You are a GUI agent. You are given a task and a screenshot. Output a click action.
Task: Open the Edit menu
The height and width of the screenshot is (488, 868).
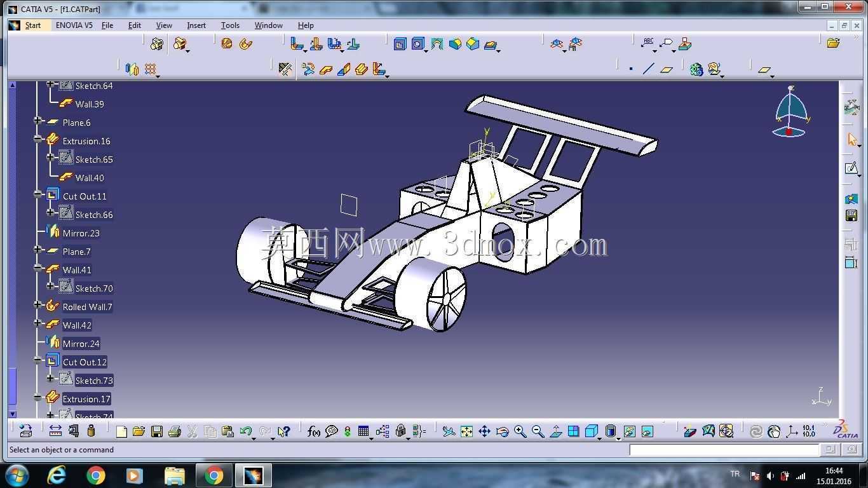point(135,25)
